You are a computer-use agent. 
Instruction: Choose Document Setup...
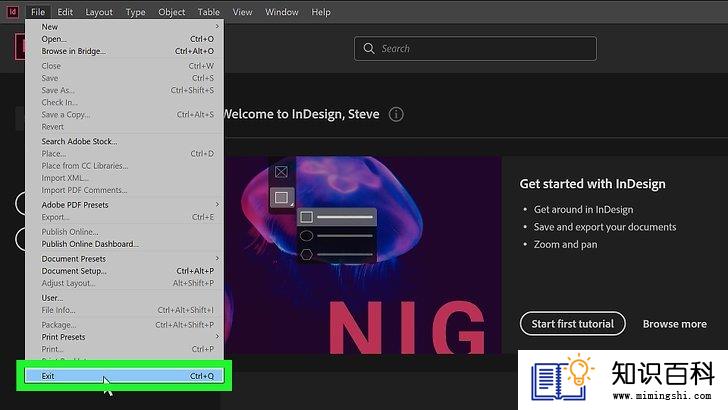(x=124, y=271)
